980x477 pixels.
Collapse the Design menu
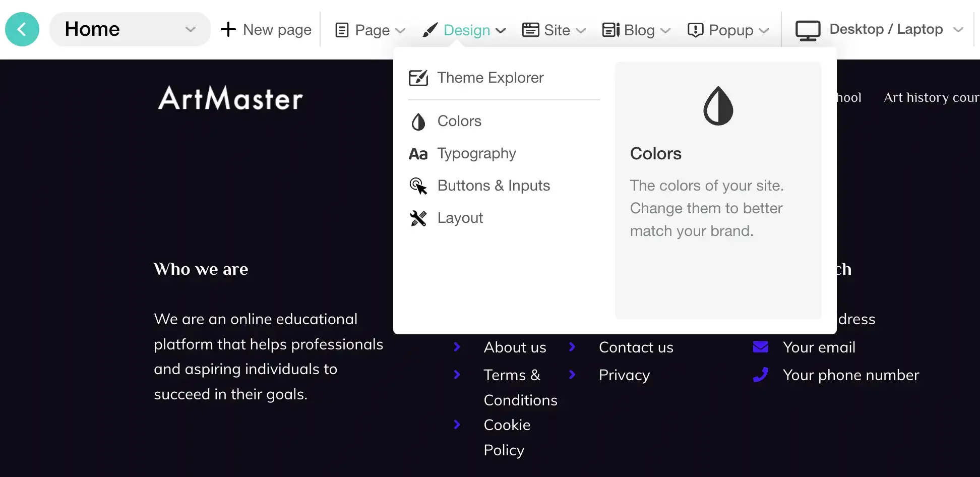click(464, 30)
